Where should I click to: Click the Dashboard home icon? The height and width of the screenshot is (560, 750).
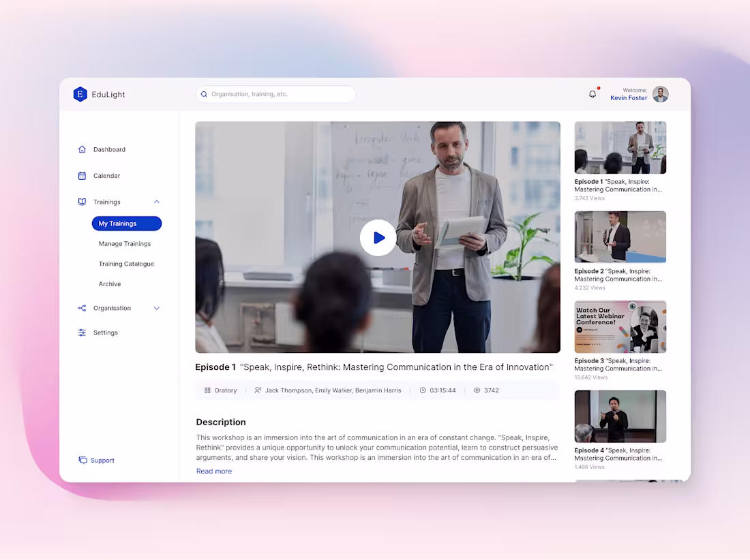pos(82,149)
